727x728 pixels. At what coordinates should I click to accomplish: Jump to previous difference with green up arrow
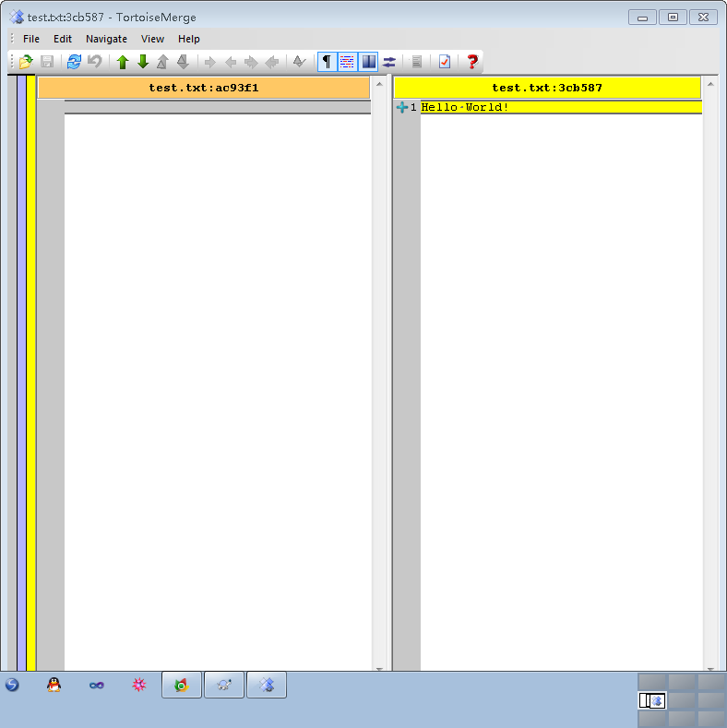click(x=123, y=62)
